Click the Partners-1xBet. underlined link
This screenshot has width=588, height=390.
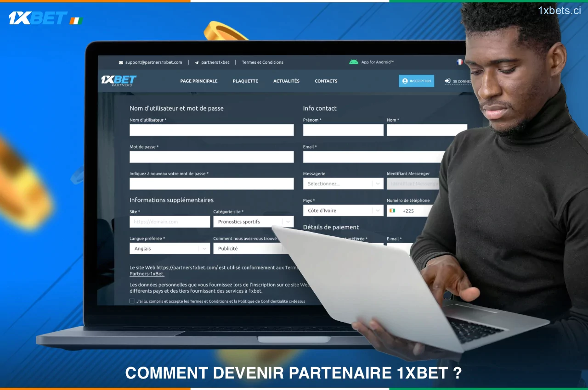coord(147,274)
